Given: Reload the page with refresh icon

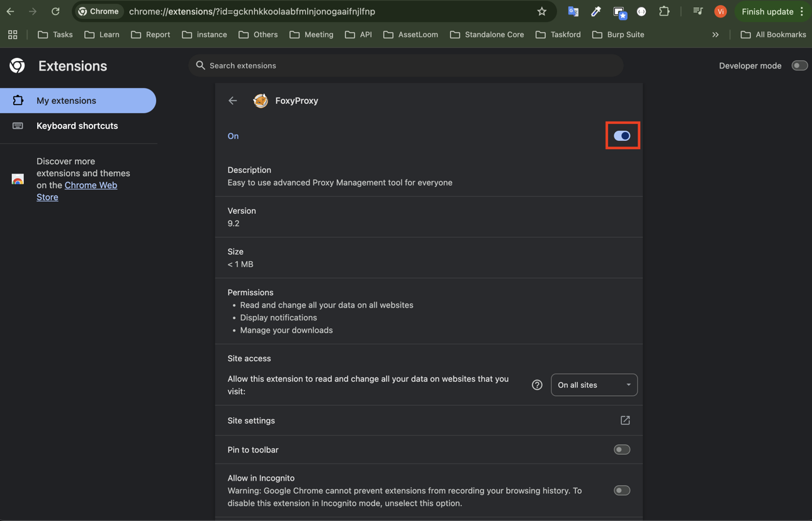Looking at the screenshot, I should [x=55, y=11].
